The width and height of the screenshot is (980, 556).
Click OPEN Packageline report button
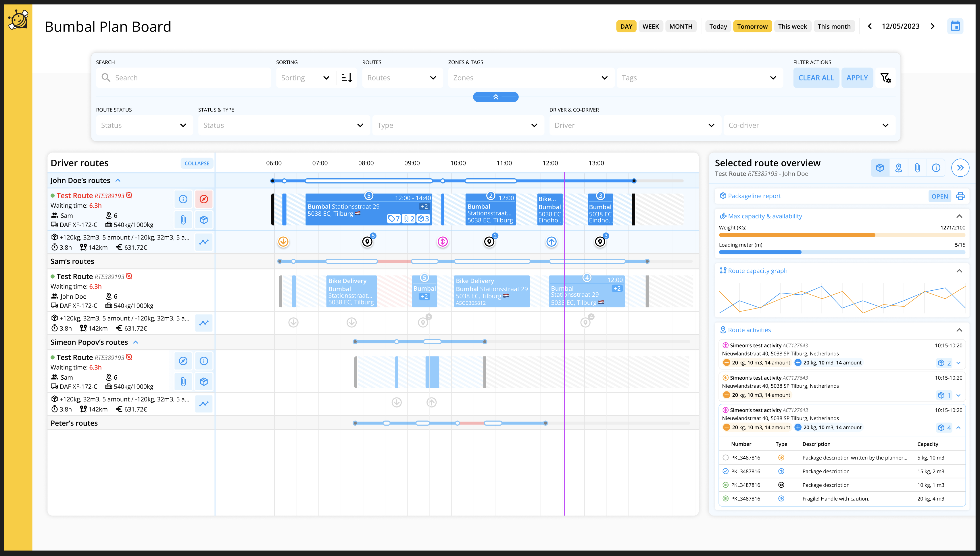(x=939, y=196)
